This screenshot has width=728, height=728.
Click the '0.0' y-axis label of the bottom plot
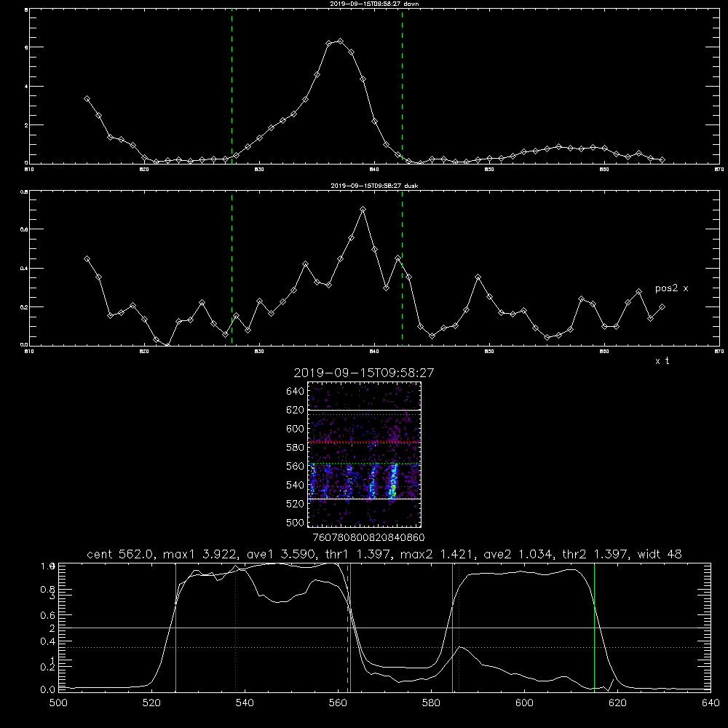(48, 689)
